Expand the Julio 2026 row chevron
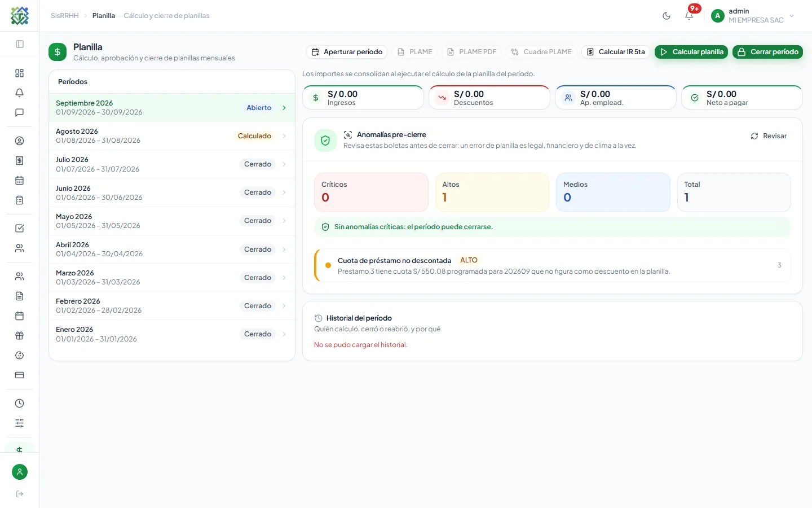This screenshot has height=508, width=812. (x=284, y=164)
